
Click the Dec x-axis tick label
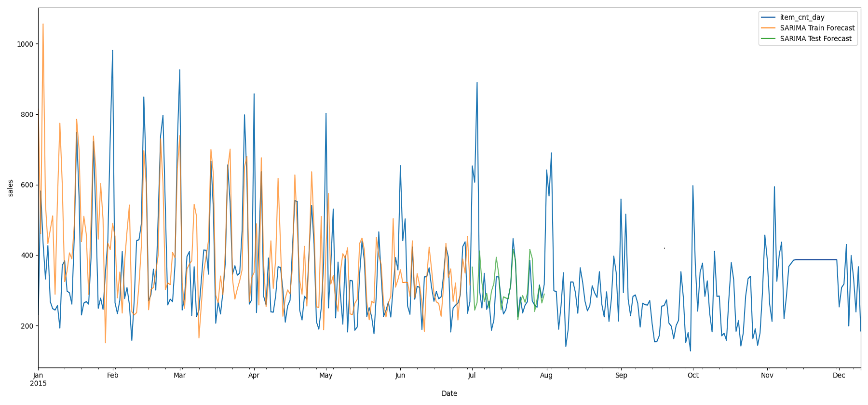pyautogui.click(x=839, y=376)
